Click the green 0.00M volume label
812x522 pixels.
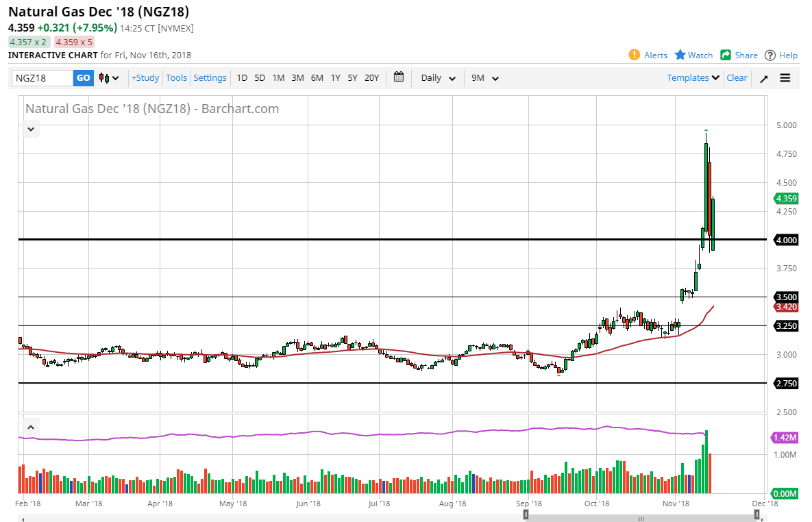(x=785, y=493)
